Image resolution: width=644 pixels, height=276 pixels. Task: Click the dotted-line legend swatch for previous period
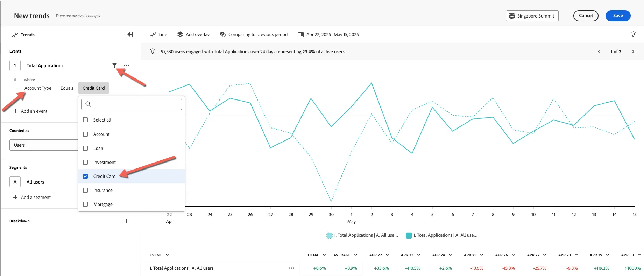330,235
